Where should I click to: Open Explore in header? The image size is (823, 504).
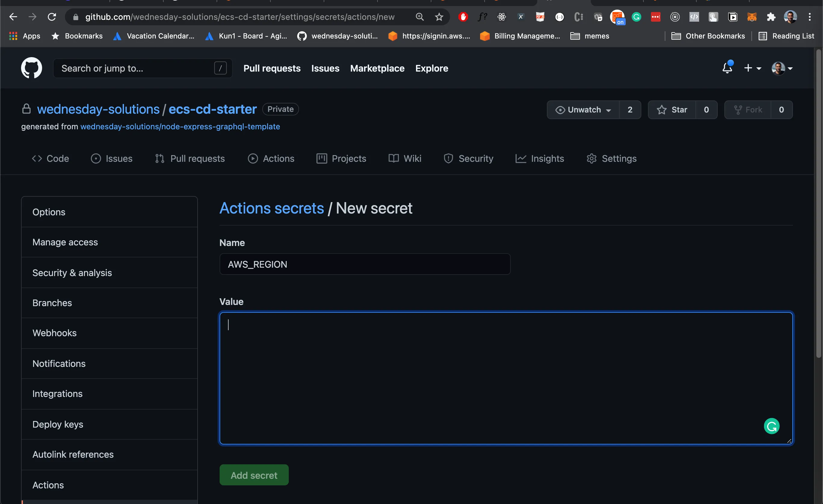pos(432,68)
